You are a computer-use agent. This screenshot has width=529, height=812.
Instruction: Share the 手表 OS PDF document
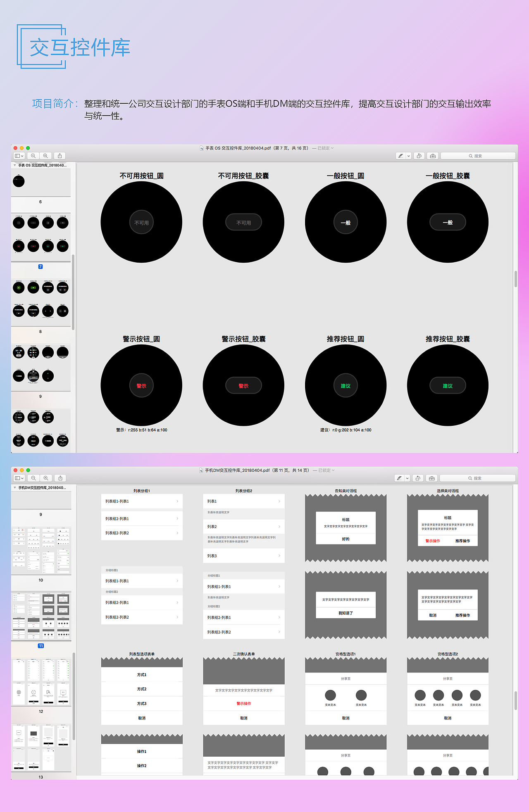(60, 156)
